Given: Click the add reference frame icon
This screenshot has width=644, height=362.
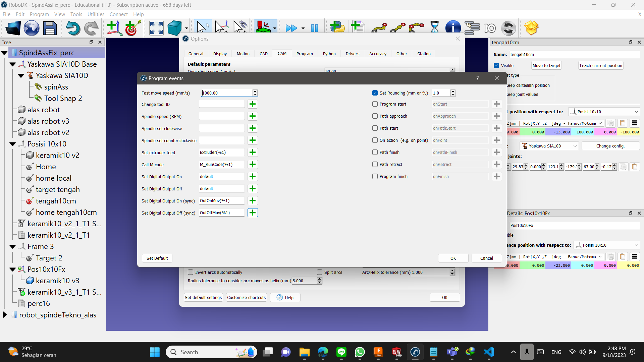Looking at the screenshot, I should tap(114, 28).
